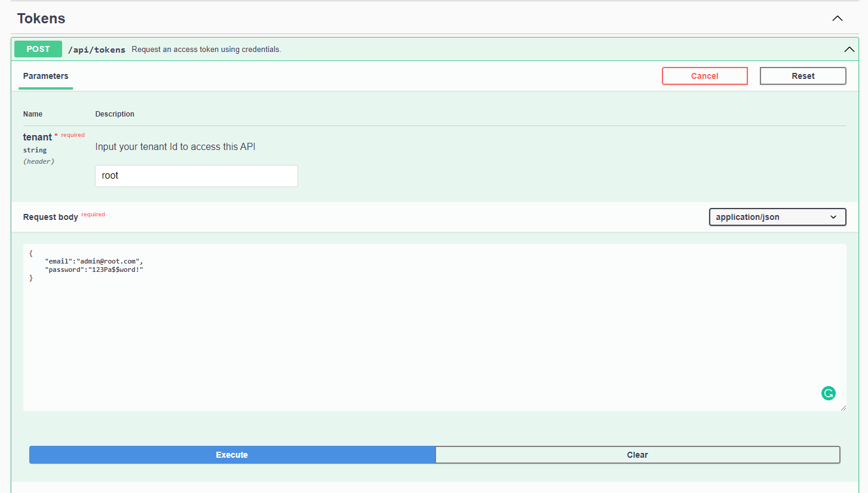
Task: Click the Tokens section heading
Action: coord(41,19)
